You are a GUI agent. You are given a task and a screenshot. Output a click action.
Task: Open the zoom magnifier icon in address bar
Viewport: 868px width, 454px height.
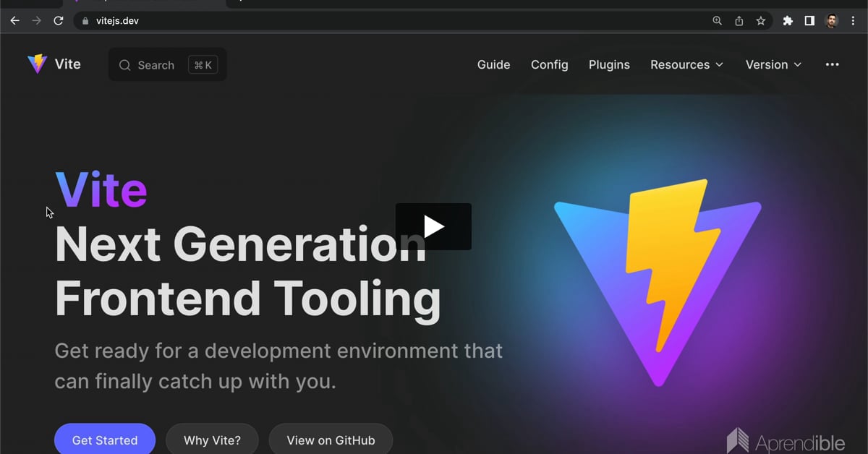click(718, 21)
